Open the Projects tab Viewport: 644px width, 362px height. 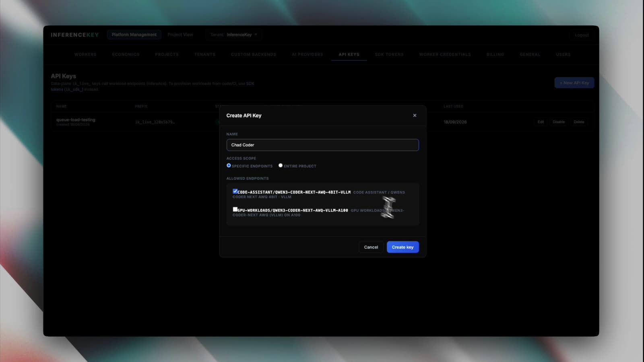pyautogui.click(x=167, y=54)
